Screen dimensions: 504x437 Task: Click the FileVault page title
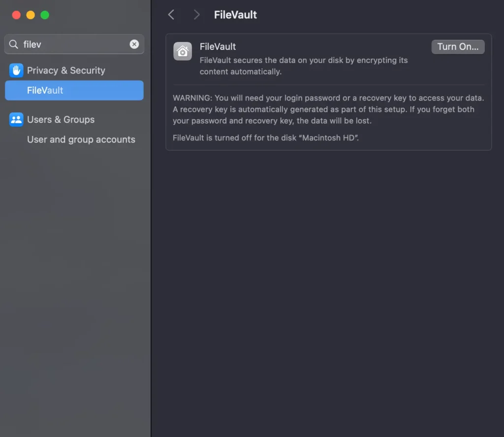pos(235,15)
